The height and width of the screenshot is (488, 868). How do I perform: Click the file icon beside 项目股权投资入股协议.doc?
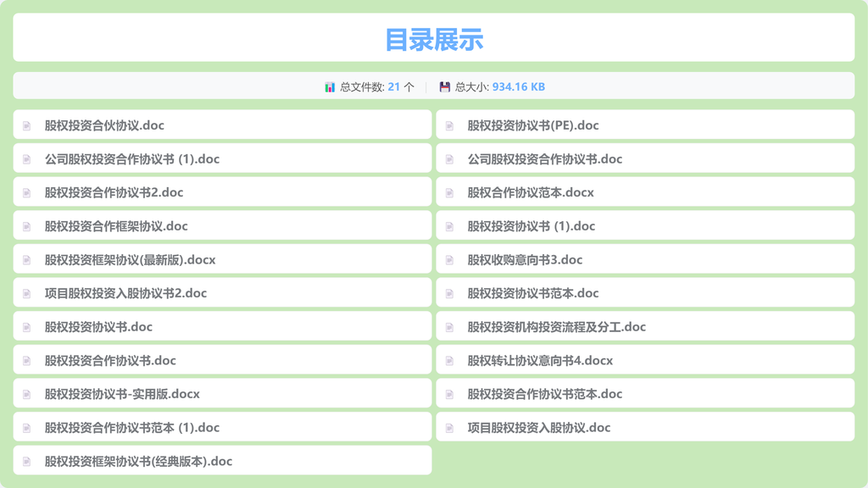click(449, 428)
